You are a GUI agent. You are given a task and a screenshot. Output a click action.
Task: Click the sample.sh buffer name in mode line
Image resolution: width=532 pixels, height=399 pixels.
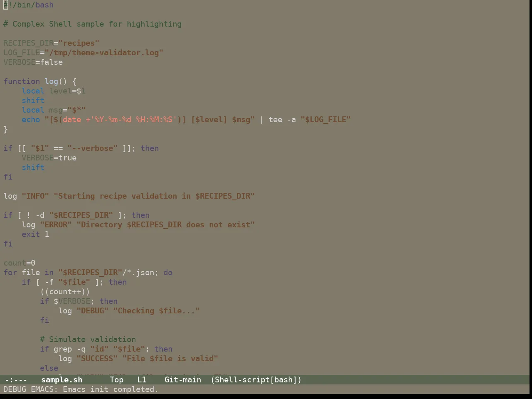point(62,380)
